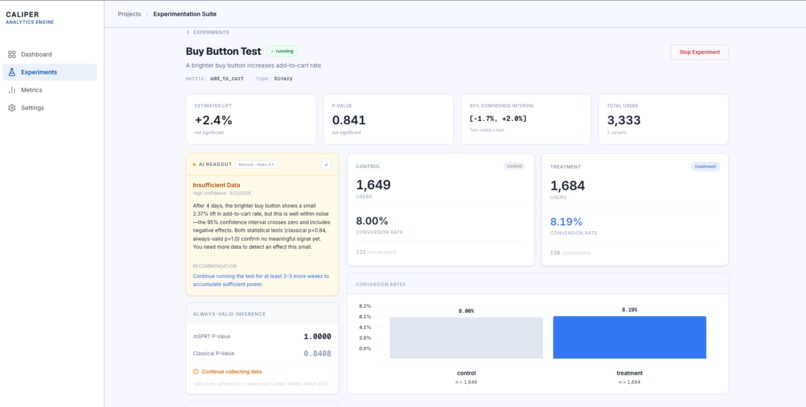Click the blue treatment bar in chart
806x407 pixels.
(629, 338)
